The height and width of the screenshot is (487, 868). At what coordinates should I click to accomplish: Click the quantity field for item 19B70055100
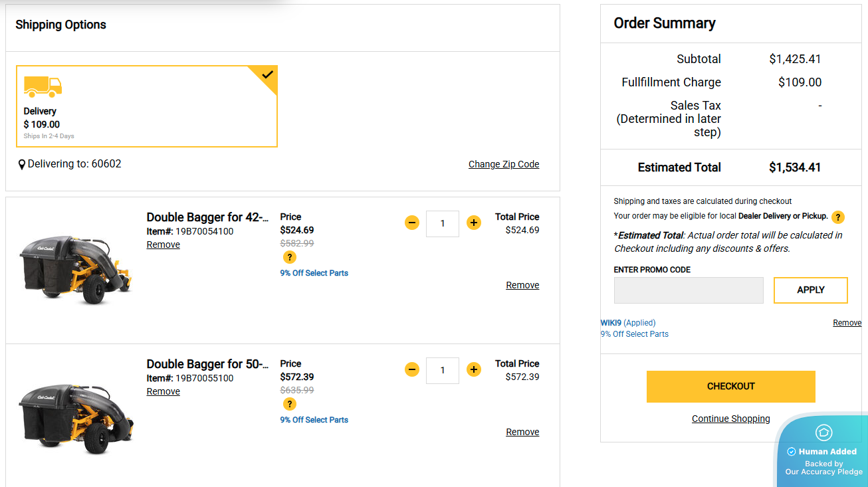(443, 371)
